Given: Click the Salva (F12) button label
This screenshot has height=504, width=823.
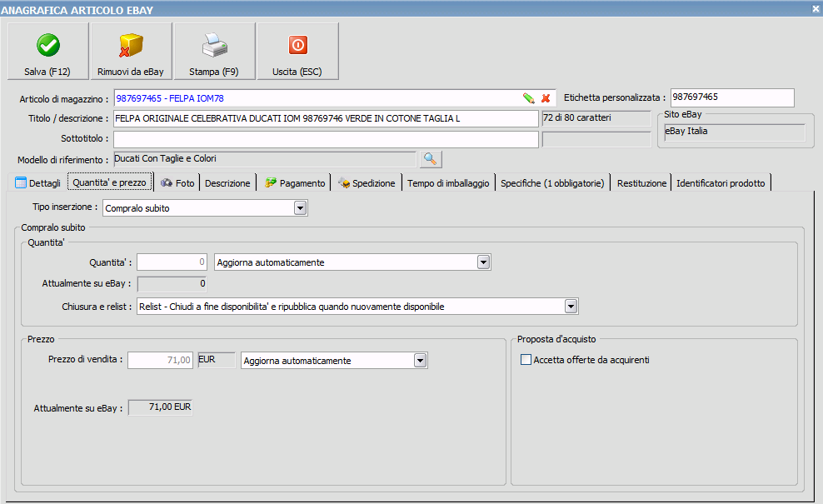Looking at the screenshot, I should tap(47, 72).
